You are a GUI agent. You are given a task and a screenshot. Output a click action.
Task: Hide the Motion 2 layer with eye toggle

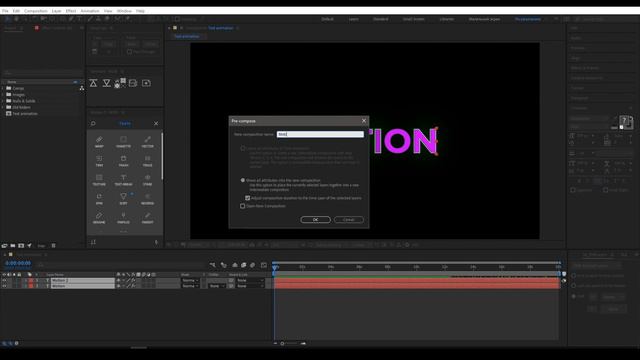(x=4, y=280)
